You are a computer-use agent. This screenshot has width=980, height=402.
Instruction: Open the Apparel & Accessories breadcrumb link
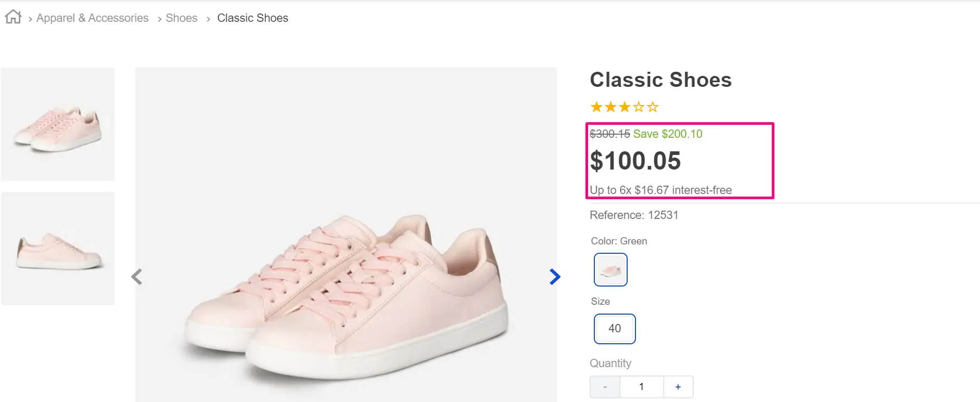(92, 18)
